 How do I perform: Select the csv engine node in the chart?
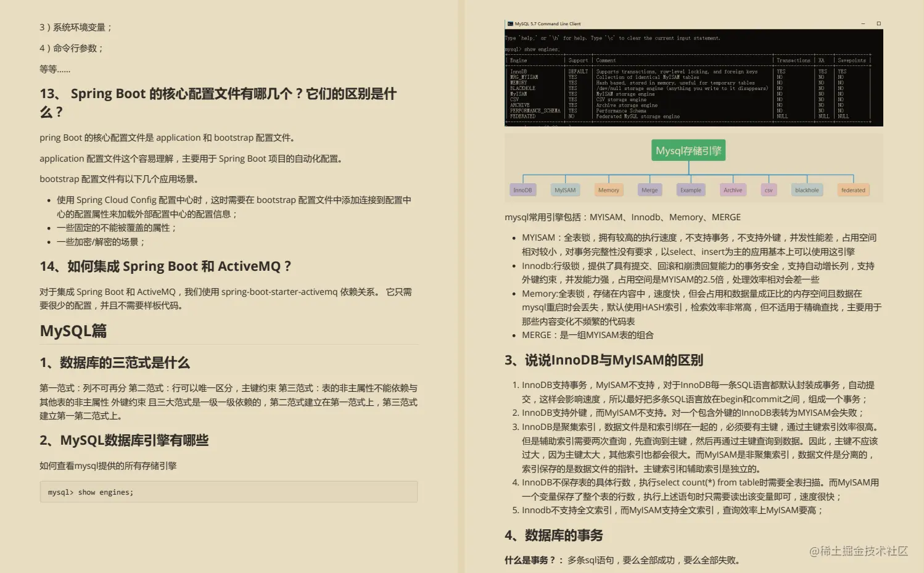(768, 190)
